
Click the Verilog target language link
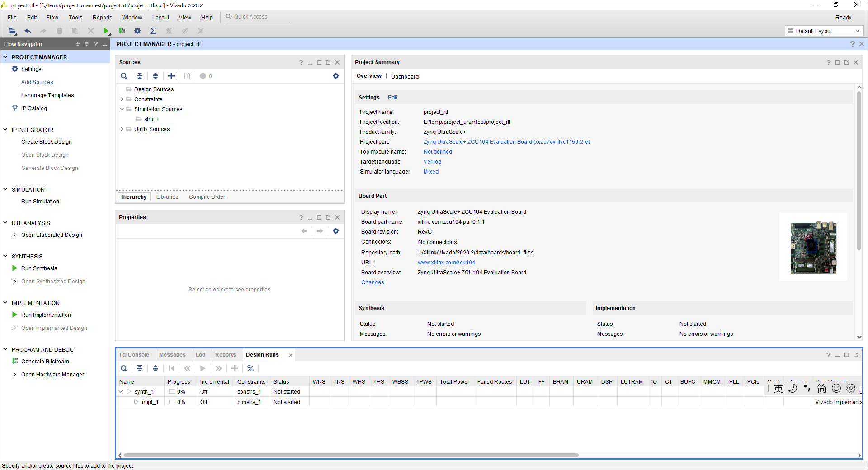(432, 162)
